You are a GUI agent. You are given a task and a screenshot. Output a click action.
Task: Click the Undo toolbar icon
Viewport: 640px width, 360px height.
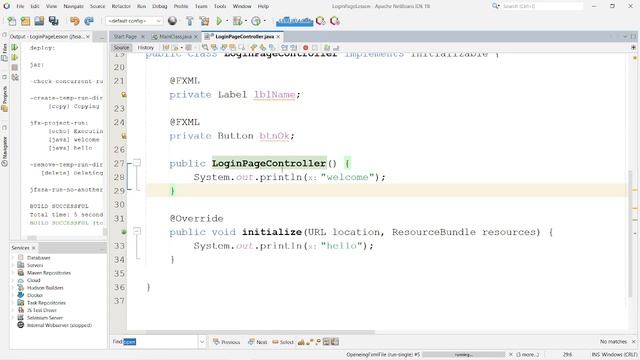point(75,21)
